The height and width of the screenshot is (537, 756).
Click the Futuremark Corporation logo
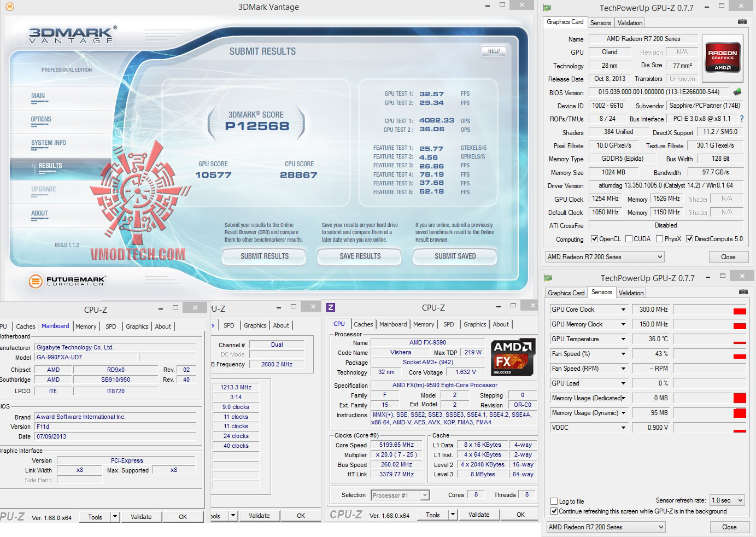(67, 282)
